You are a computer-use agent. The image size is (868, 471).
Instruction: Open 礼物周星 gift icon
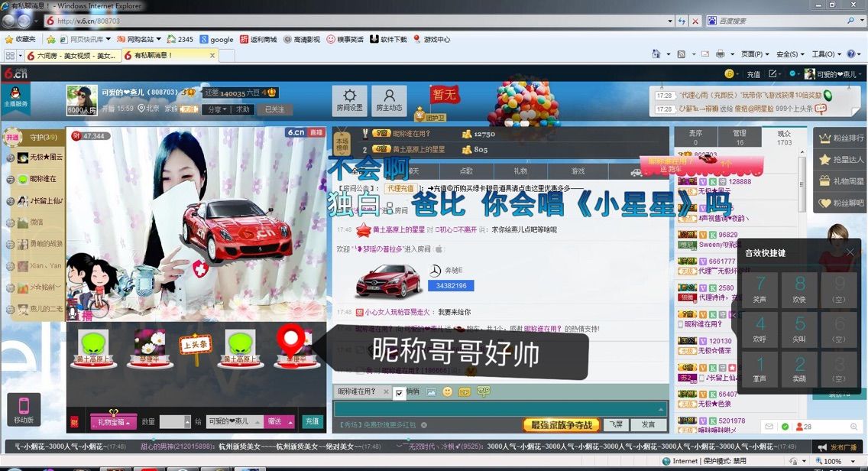840,181
